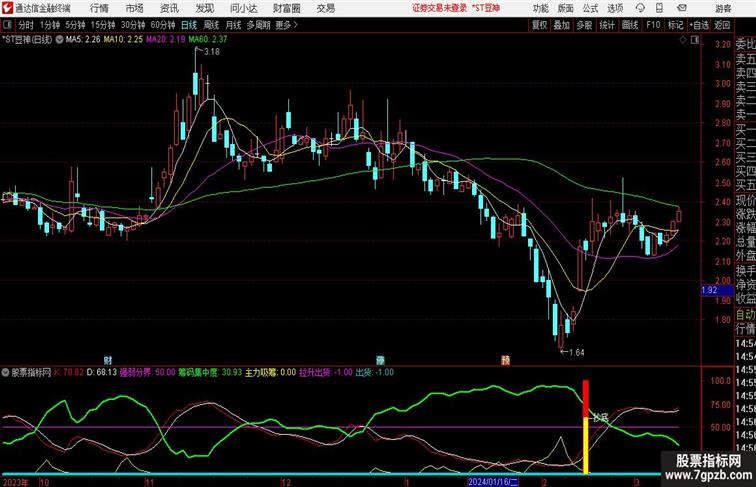Click the 画线 toolbar button
Screen dimensions: 756x487
tap(630, 25)
